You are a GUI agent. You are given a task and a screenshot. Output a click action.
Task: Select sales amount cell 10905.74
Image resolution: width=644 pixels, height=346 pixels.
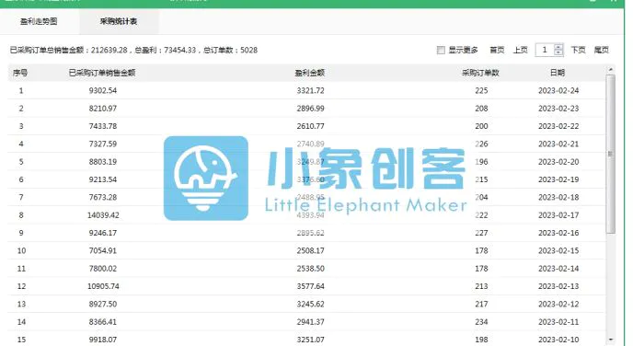[103, 286]
